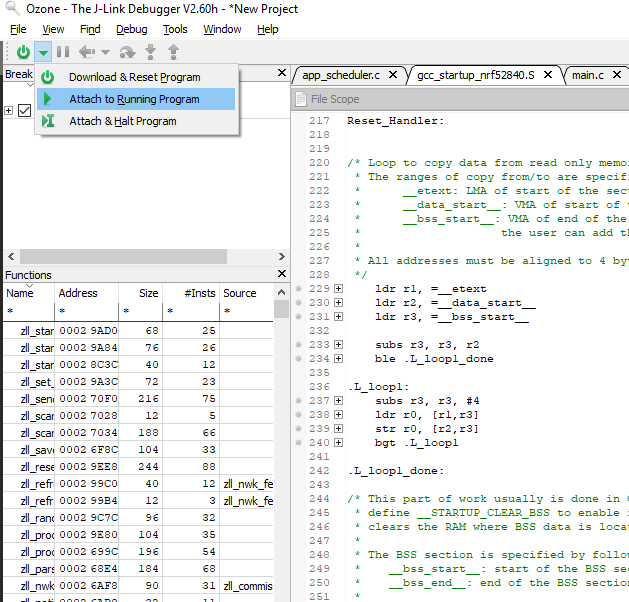Click the Step Into down-arrow icon

150,52
